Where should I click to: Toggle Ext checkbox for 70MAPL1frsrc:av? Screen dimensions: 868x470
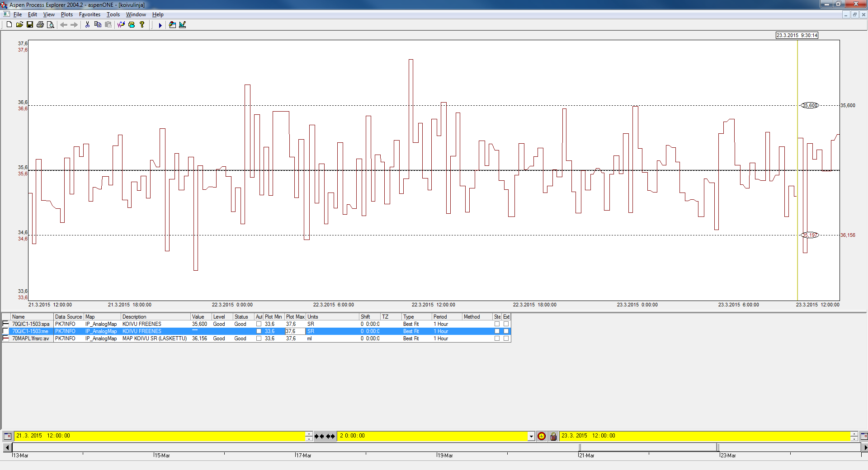pyautogui.click(x=506, y=338)
